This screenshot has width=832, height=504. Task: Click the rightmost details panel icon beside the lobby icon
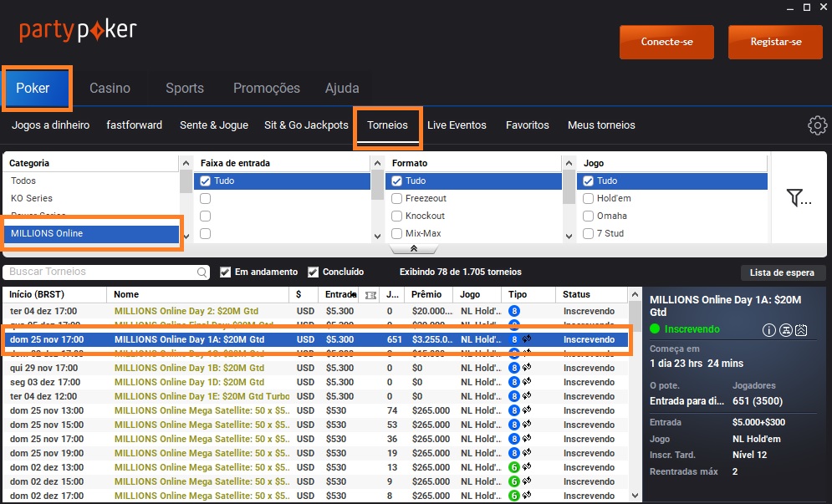pyautogui.click(x=801, y=330)
